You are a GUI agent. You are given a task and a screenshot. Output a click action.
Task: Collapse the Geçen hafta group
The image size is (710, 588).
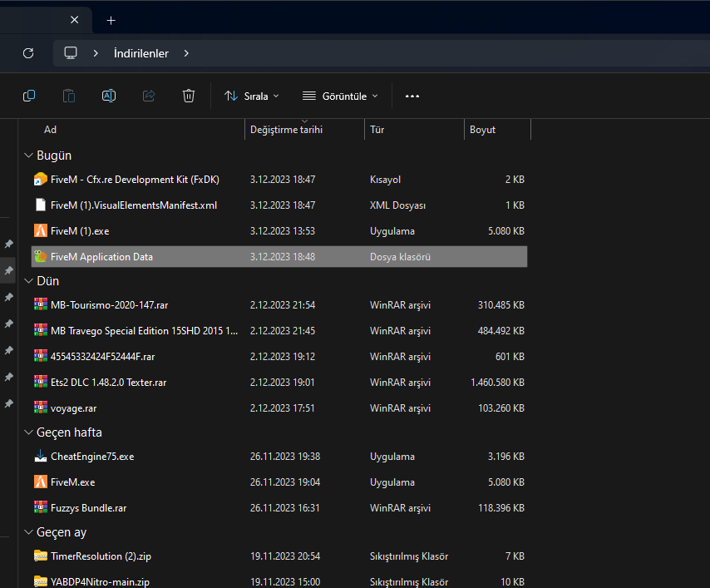(28, 432)
